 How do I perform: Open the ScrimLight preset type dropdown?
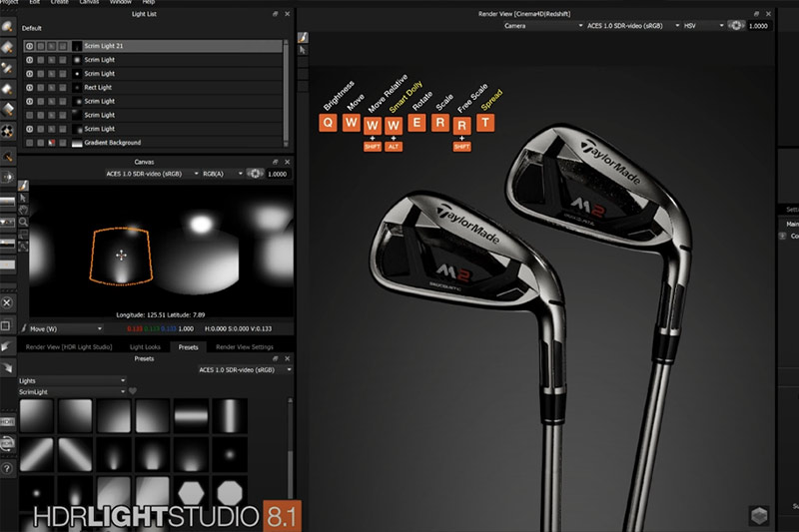pos(72,392)
